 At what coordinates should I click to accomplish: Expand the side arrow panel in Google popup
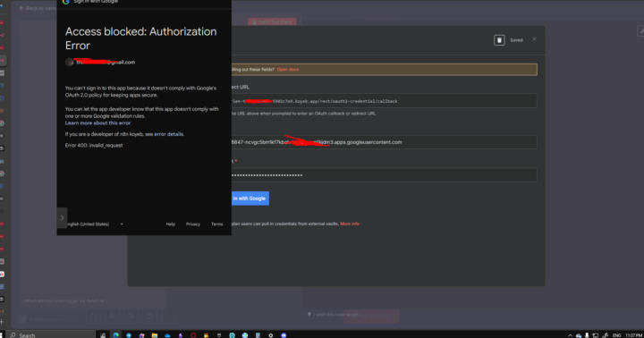tap(62, 217)
